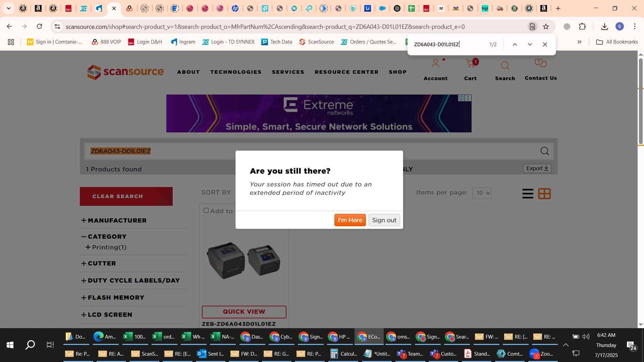644x362 pixels.
Task: Open a new browser tab
Action: point(558,8)
